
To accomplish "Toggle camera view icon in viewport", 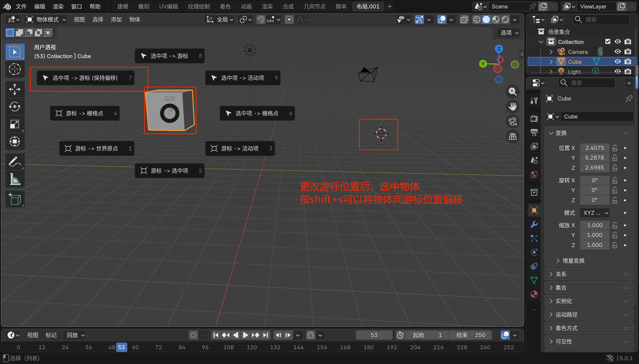I will coord(512,122).
